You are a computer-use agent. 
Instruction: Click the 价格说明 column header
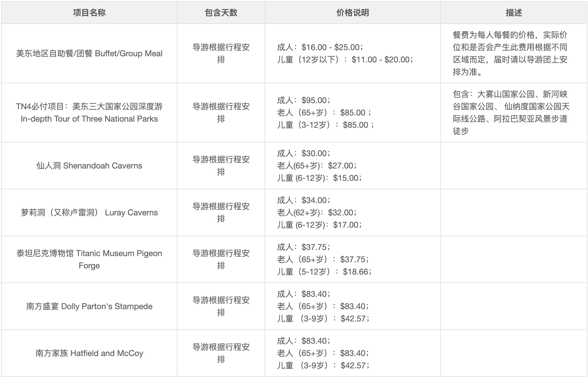click(x=353, y=13)
